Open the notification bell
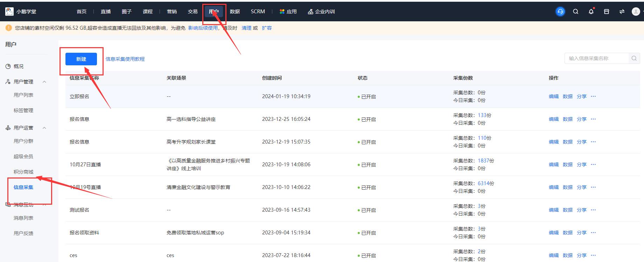Viewport: 644px width, 262px height. click(x=591, y=12)
